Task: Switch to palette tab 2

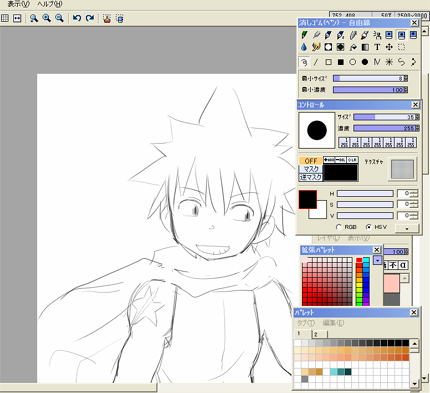Action: pos(320,334)
